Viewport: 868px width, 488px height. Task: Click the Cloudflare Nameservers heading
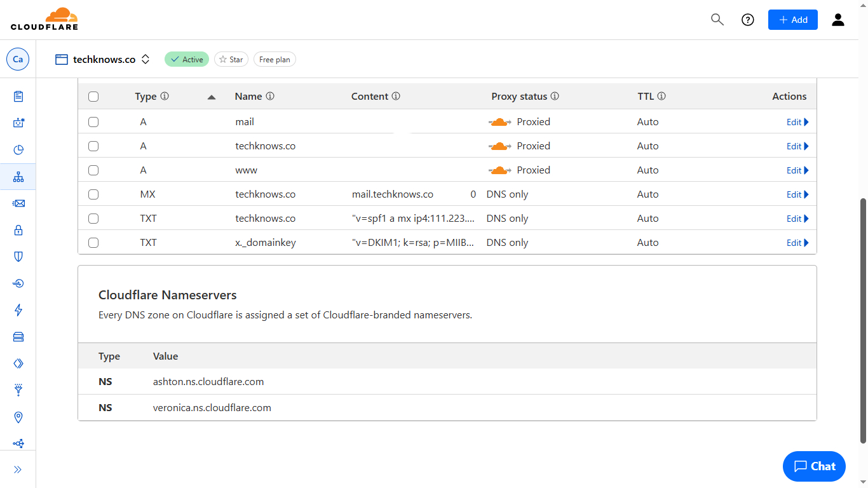tap(168, 295)
